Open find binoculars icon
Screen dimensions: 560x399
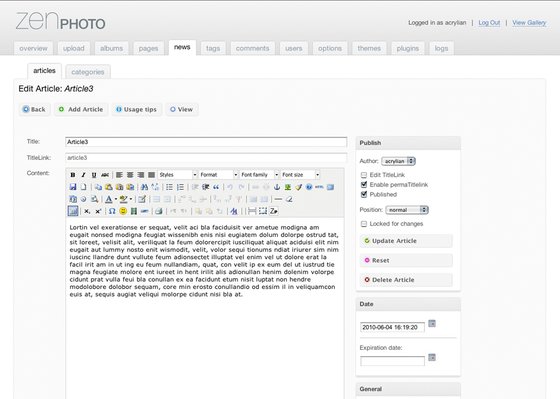point(144,187)
